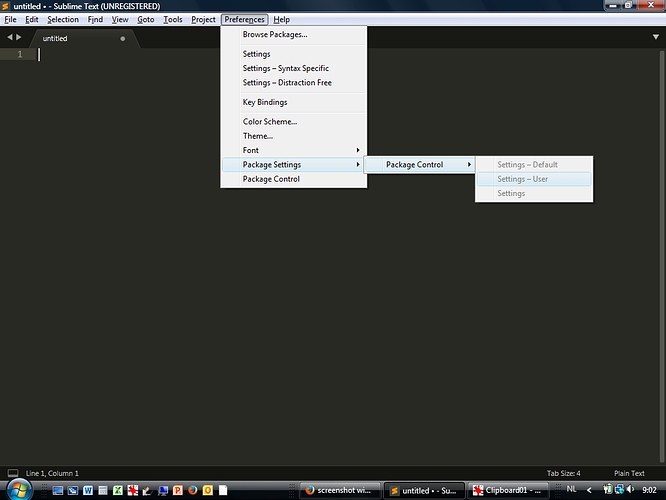This screenshot has width=666, height=500.
Task: Open the tab list dropdown arrow
Action: (x=655, y=37)
